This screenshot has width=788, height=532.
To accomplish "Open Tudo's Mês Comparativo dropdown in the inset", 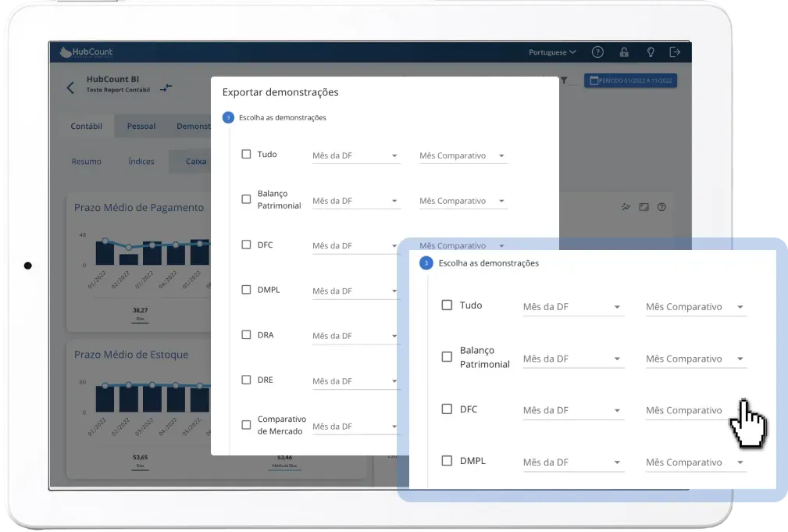I will (696, 307).
